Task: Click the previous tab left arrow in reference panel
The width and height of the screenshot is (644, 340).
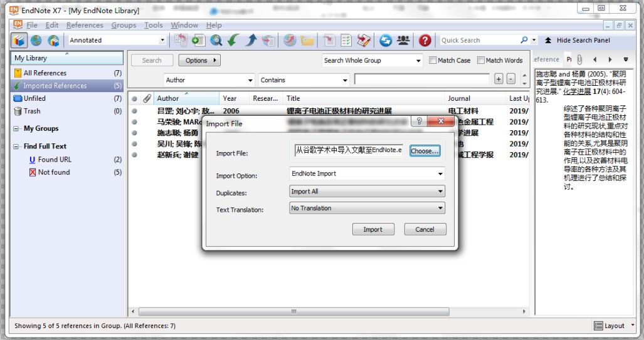Action: tap(594, 60)
